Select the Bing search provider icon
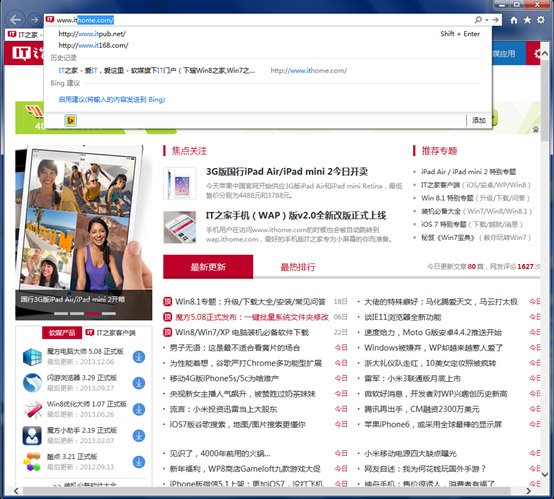The width and height of the screenshot is (554, 499). coord(71,121)
